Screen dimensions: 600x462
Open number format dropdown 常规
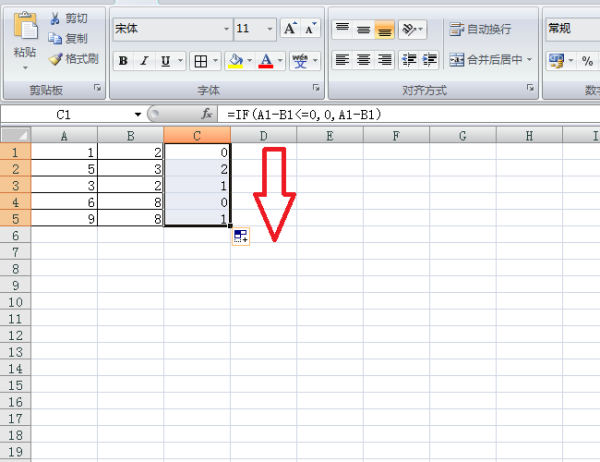(573, 29)
